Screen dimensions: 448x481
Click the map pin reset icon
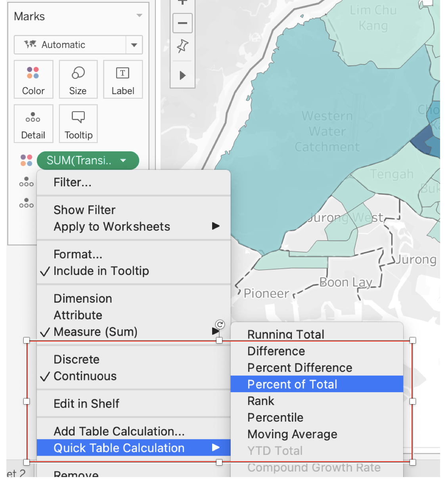pyautogui.click(x=182, y=46)
